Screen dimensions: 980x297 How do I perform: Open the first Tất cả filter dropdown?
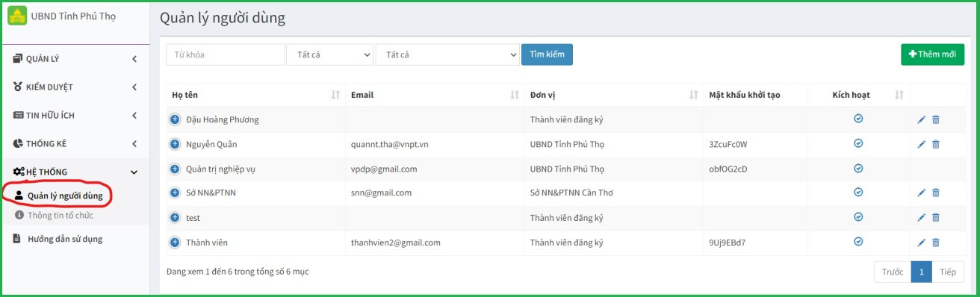click(x=329, y=54)
